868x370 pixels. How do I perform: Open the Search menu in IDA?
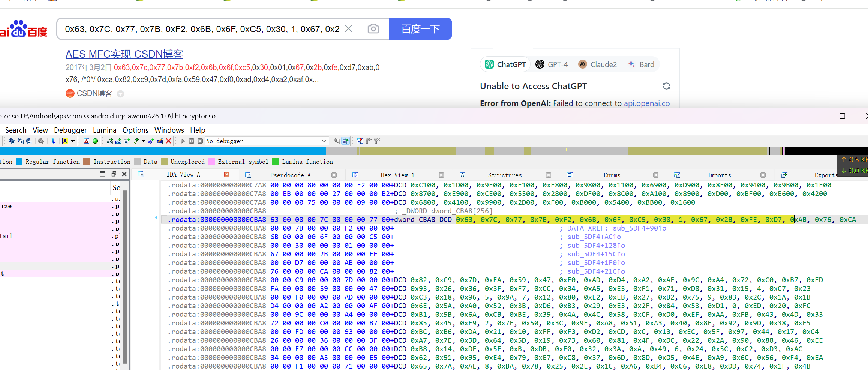(16, 130)
